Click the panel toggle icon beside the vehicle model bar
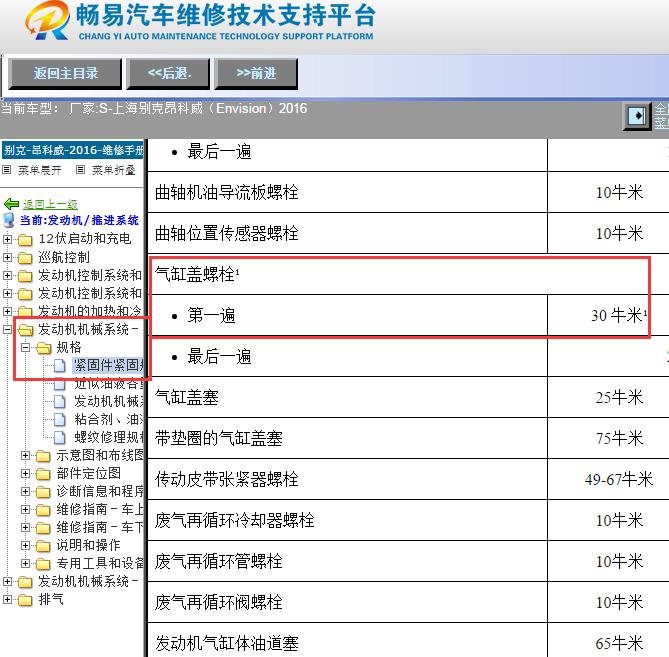 637,116
